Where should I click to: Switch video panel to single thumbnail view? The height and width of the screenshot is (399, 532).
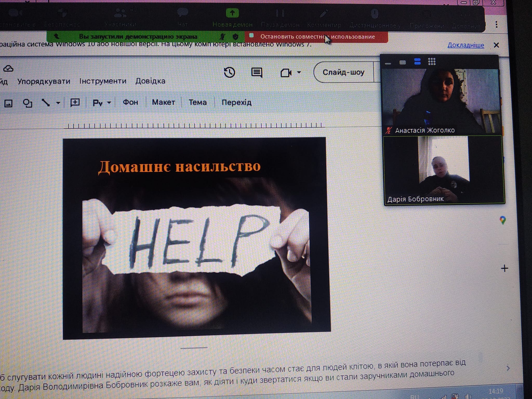pos(402,62)
